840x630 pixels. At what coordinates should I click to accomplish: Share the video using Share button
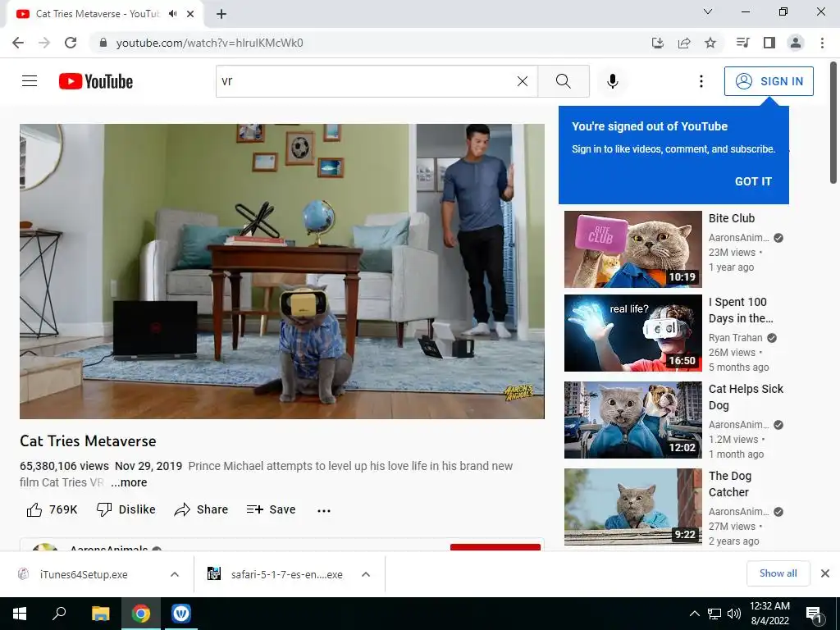click(202, 509)
